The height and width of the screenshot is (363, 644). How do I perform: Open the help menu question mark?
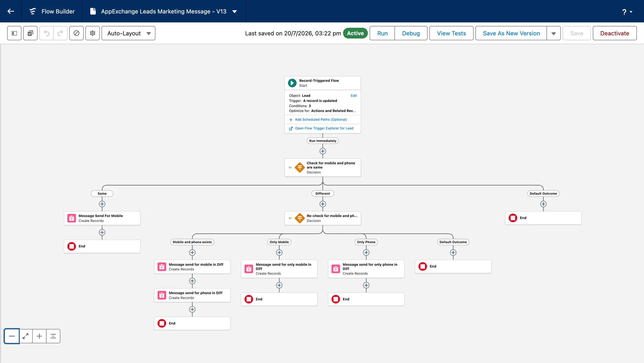(627, 12)
